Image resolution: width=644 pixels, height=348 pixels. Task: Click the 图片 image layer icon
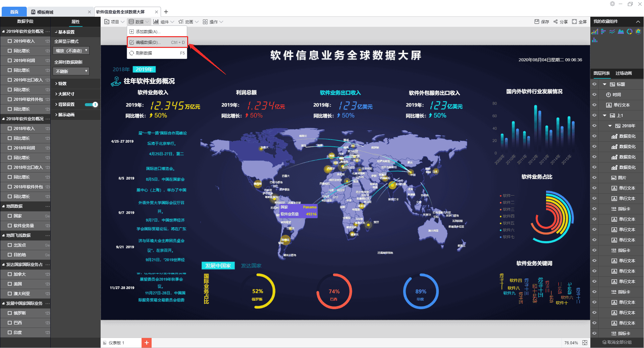point(614,178)
